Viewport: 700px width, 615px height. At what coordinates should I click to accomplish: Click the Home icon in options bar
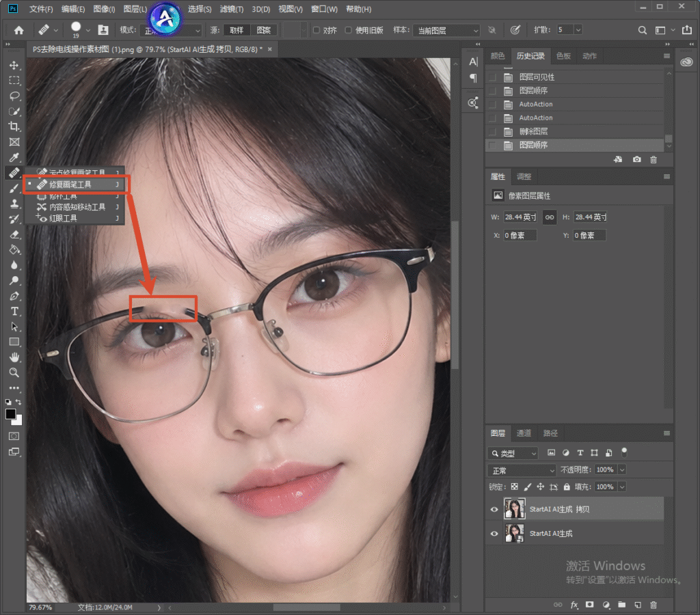[x=18, y=30]
